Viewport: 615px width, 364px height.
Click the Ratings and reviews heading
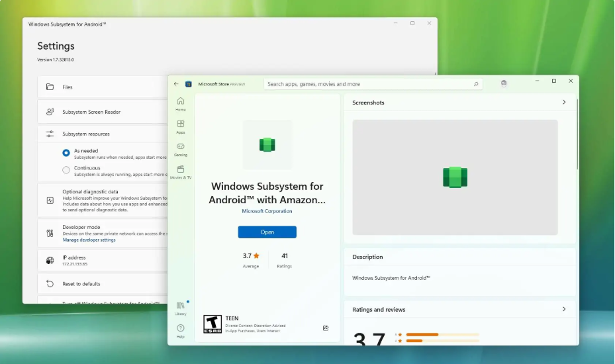click(379, 310)
